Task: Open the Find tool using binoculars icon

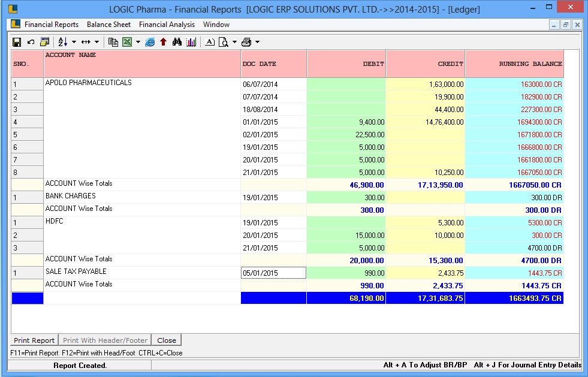Action: coord(177,42)
